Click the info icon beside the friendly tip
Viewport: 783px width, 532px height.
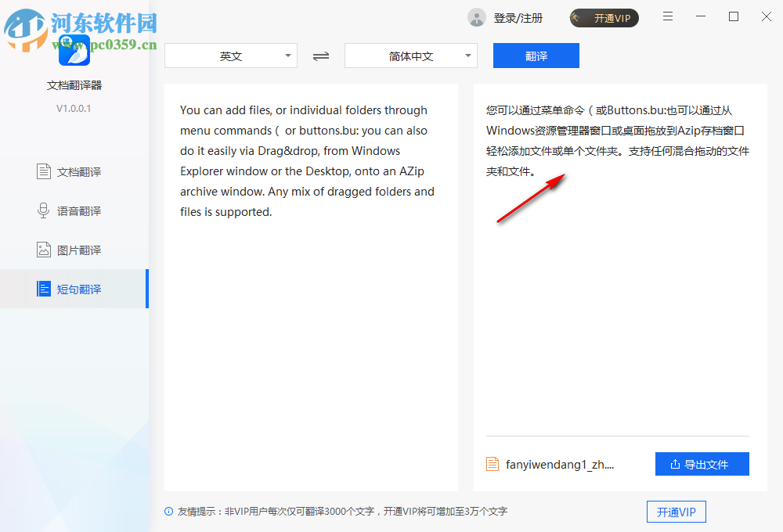coord(168,511)
